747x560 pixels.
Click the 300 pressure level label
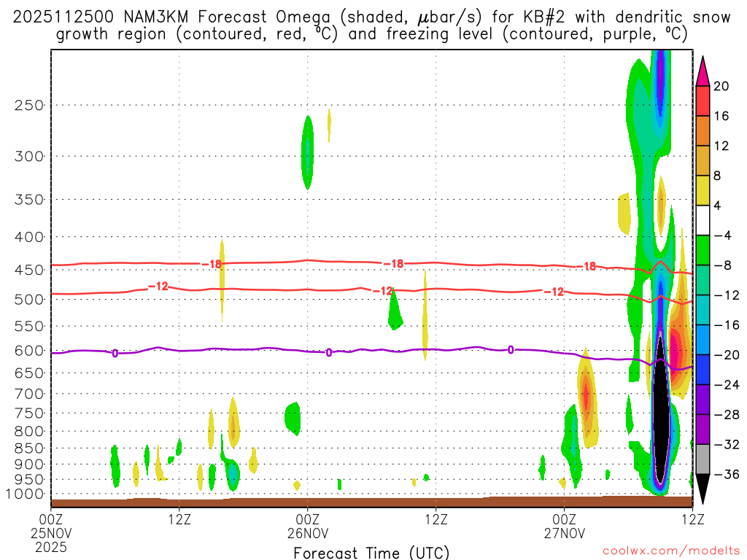tap(29, 156)
